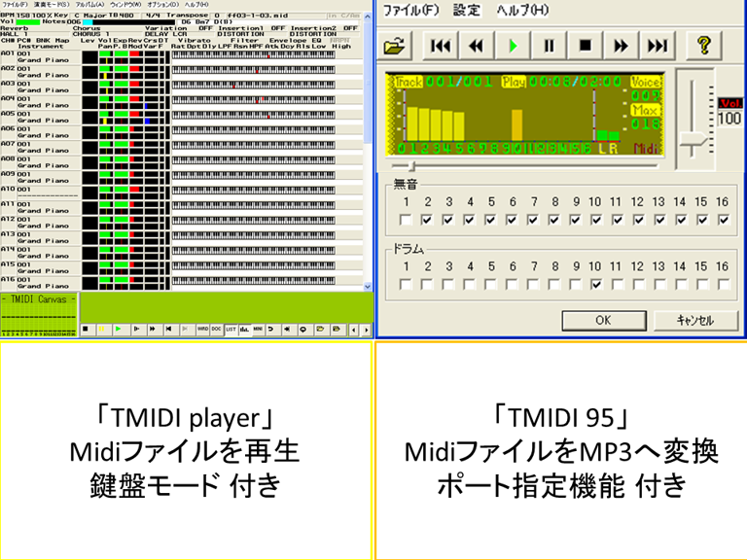Open 演奏モード(S) menu in TMIDI player
The width and height of the screenshot is (747, 560).
point(51,4)
